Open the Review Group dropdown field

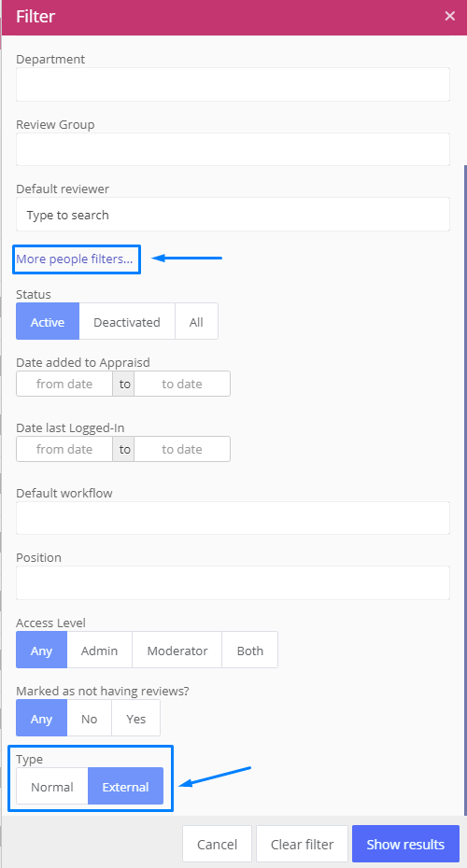pyautogui.click(x=233, y=149)
